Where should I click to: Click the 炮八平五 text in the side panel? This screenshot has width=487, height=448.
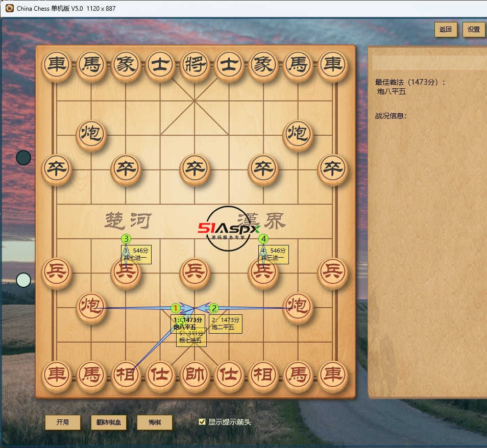tap(392, 91)
